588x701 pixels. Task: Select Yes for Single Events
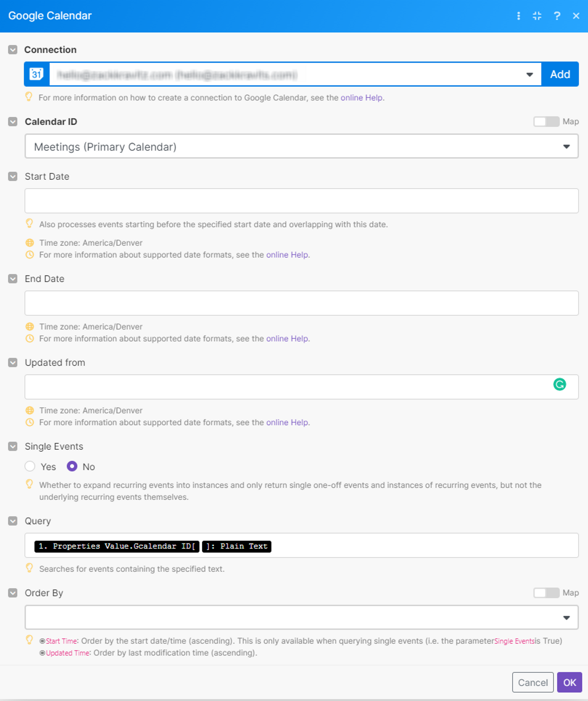coord(30,466)
